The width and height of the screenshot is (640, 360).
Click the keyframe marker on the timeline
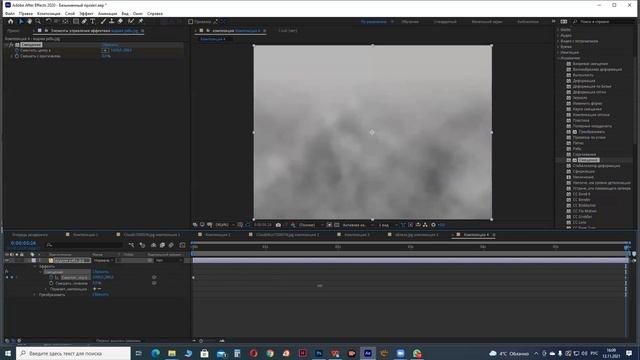coord(193,278)
